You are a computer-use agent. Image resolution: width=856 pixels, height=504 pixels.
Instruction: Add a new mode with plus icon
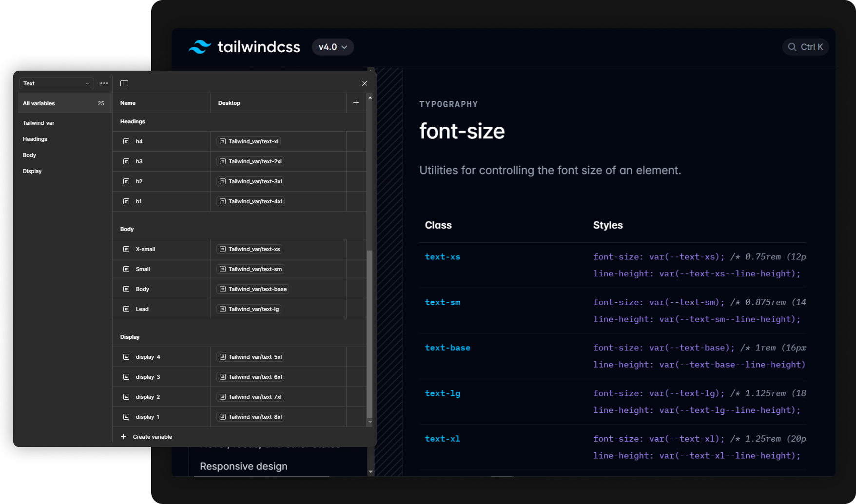point(356,103)
